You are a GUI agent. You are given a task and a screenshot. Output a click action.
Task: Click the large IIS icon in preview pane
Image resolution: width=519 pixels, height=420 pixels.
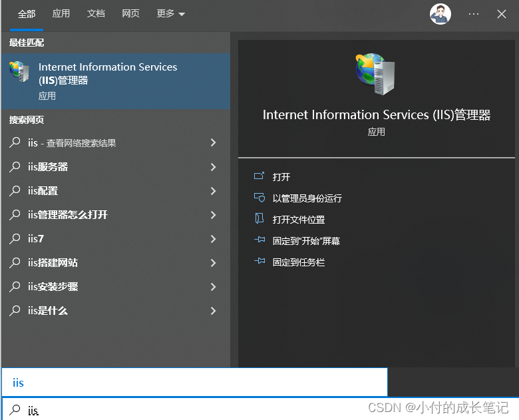(375, 73)
